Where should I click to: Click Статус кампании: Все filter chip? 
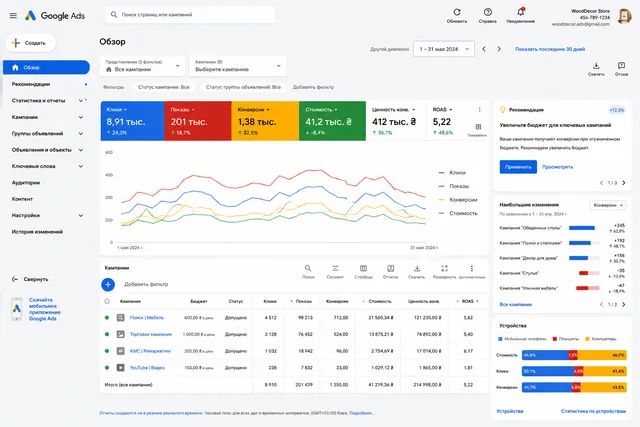[x=164, y=87]
